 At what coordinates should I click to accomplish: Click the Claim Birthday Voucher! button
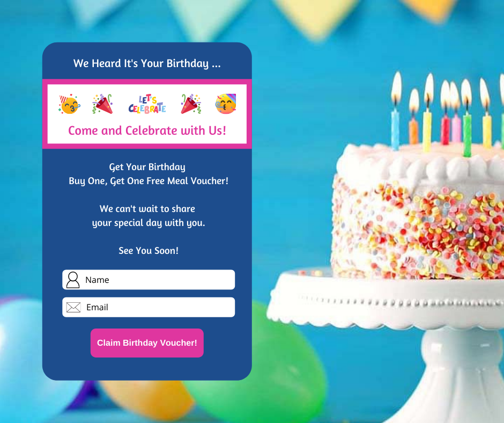coord(147,343)
